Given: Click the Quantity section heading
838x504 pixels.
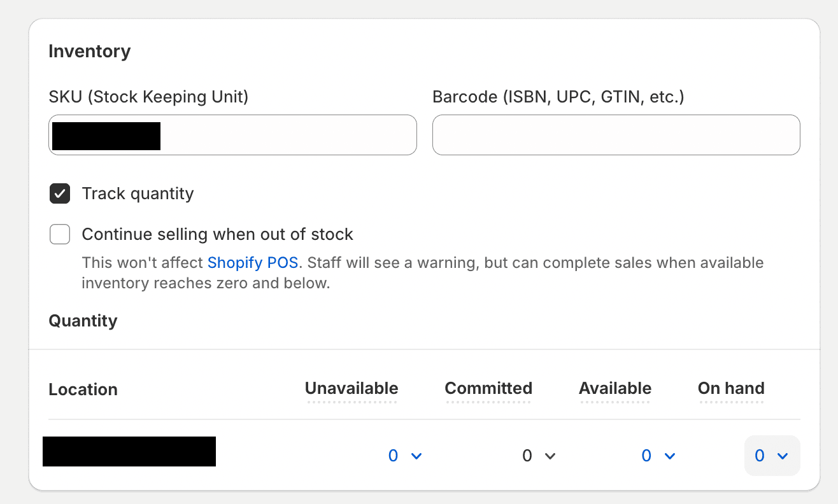Looking at the screenshot, I should 83,321.
